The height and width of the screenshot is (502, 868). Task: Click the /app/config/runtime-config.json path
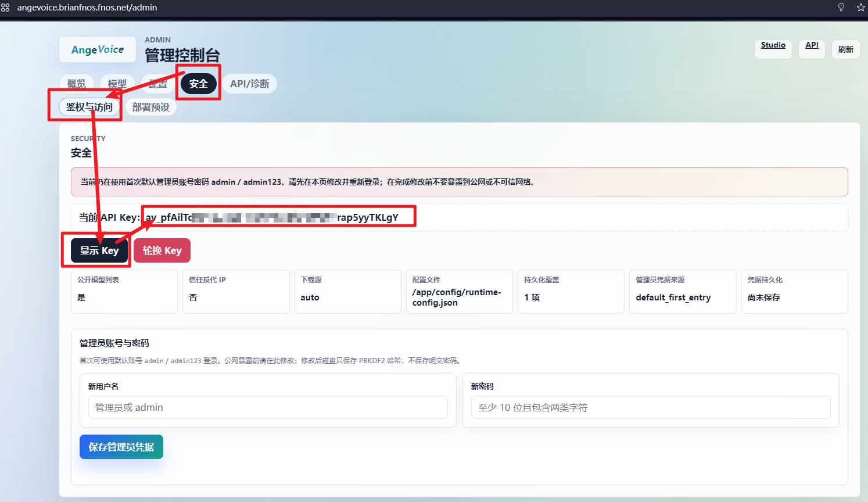coord(457,297)
